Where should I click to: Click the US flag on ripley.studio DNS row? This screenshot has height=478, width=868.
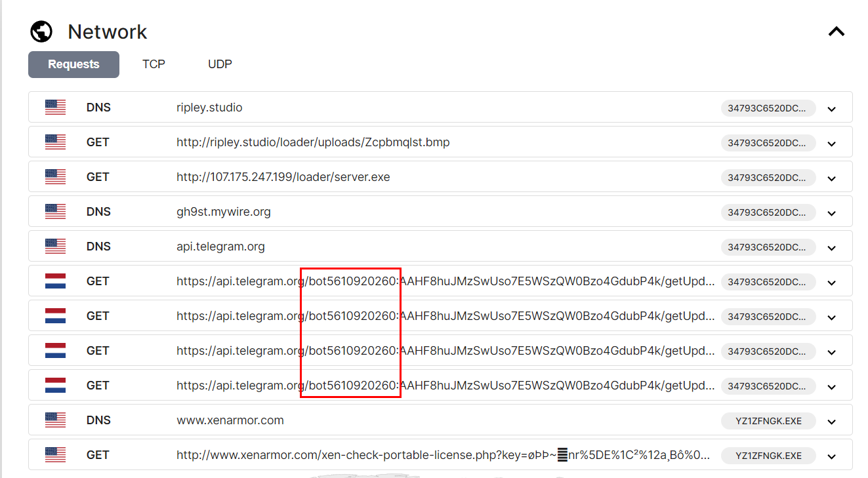point(55,108)
